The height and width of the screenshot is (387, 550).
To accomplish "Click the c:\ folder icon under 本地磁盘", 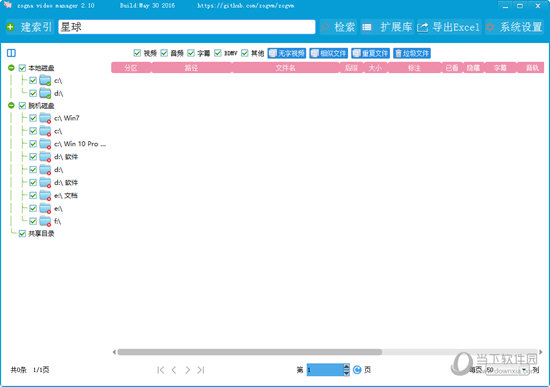I will [x=45, y=81].
